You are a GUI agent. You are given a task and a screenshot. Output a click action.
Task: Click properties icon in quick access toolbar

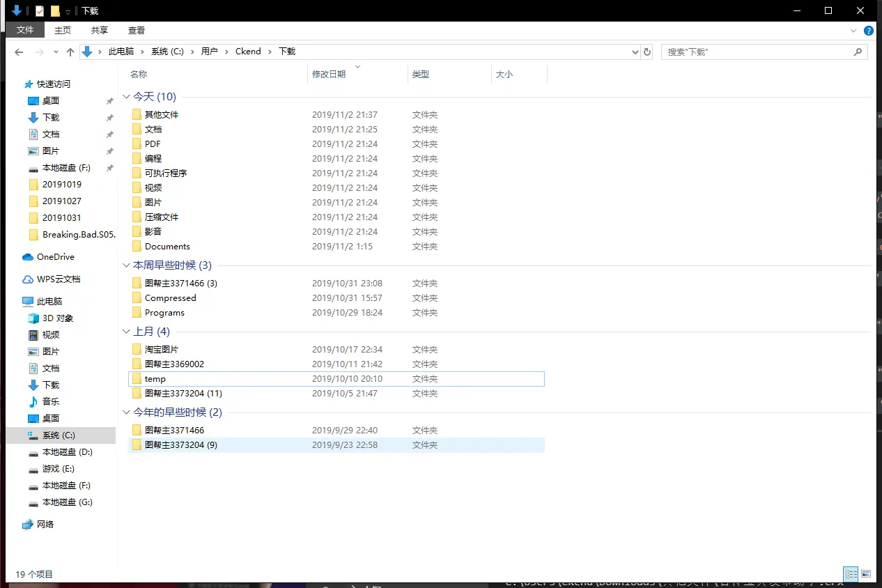point(40,10)
